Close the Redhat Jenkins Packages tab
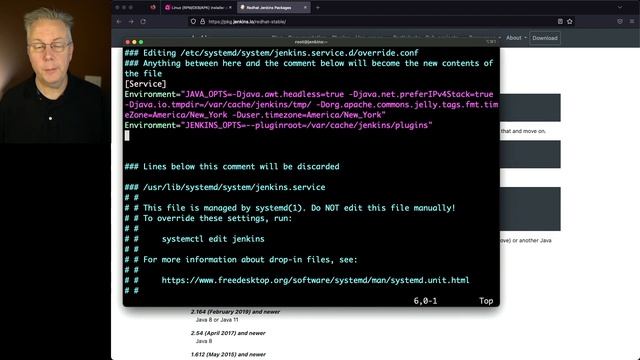 pos(305,7)
